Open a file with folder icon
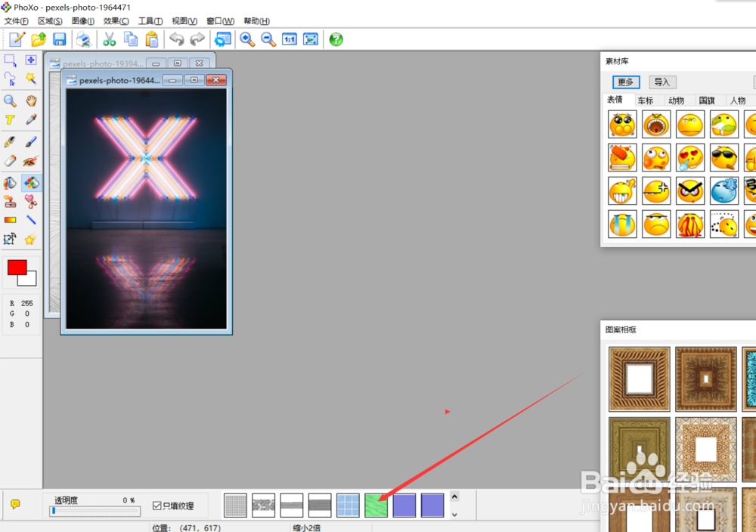The height and width of the screenshot is (532, 756). click(39, 39)
